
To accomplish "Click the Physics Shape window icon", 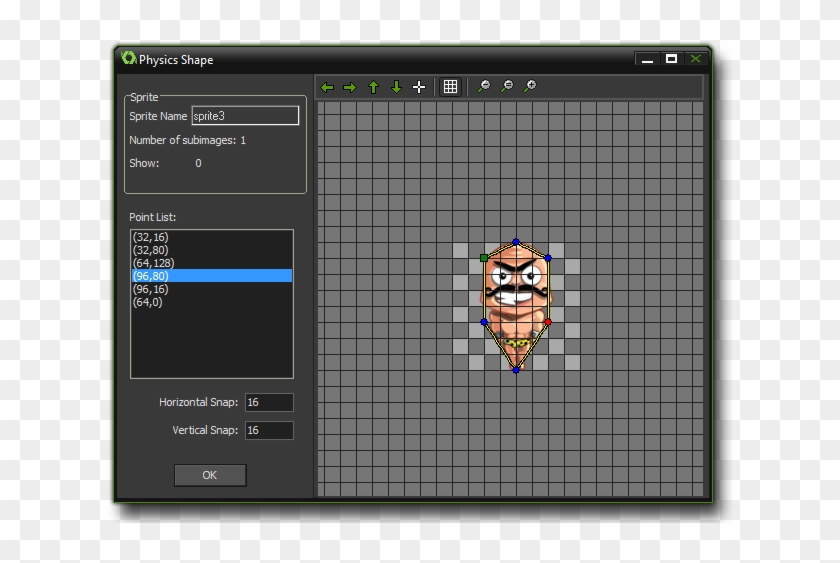I will [128, 58].
